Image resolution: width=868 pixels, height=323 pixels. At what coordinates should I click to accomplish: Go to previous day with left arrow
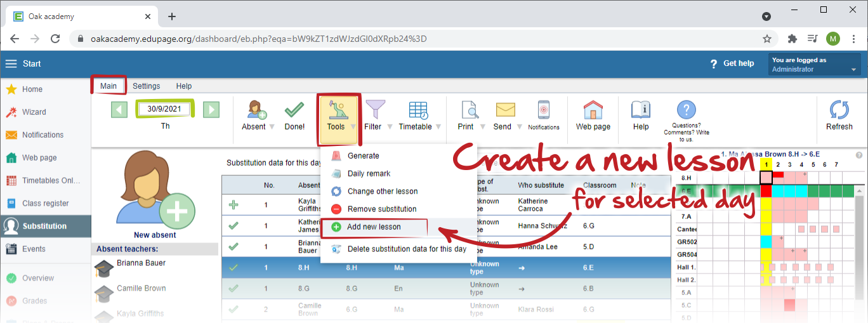tap(119, 109)
